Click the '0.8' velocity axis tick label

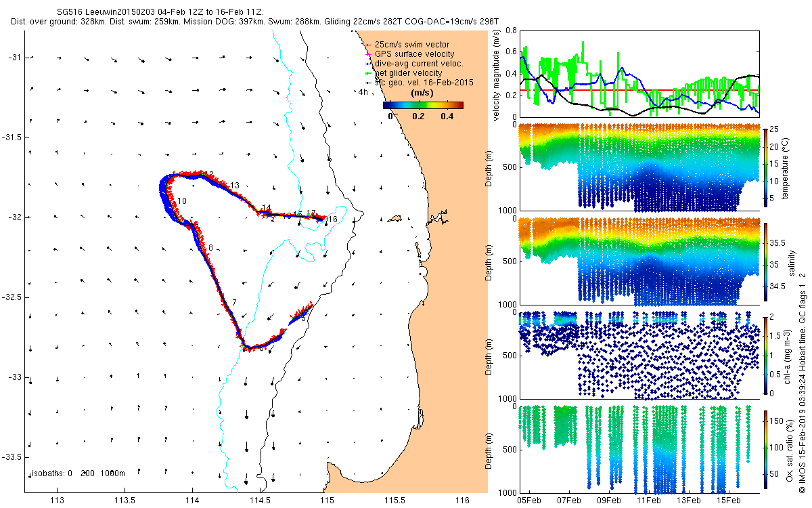[x=510, y=30]
